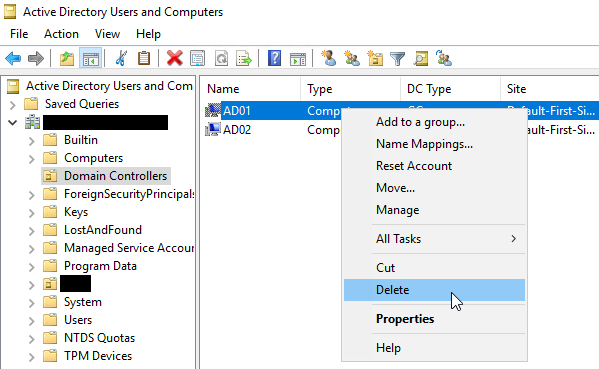Expand the Computers container
Viewport: 599px width, 369px height.
point(31,159)
